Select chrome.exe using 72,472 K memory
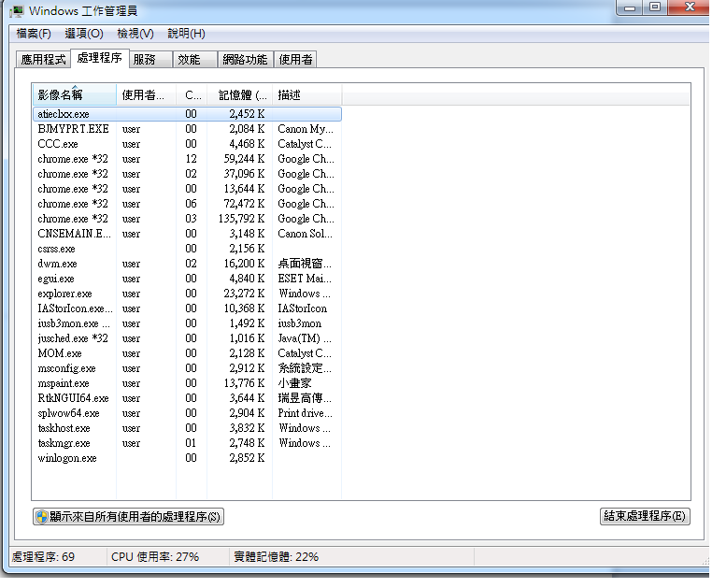The height and width of the screenshot is (588, 712). click(187, 204)
